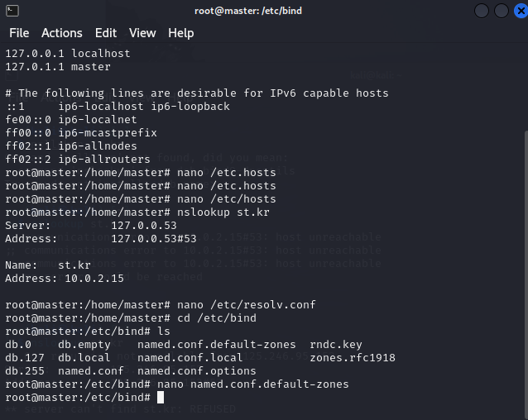Open the View menu
The height and width of the screenshot is (420, 528).
[x=142, y=33]
